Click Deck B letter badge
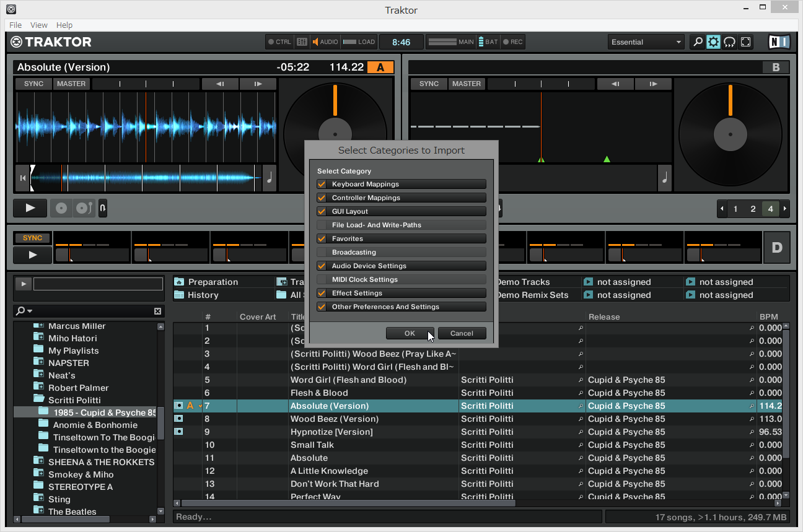 776,68
